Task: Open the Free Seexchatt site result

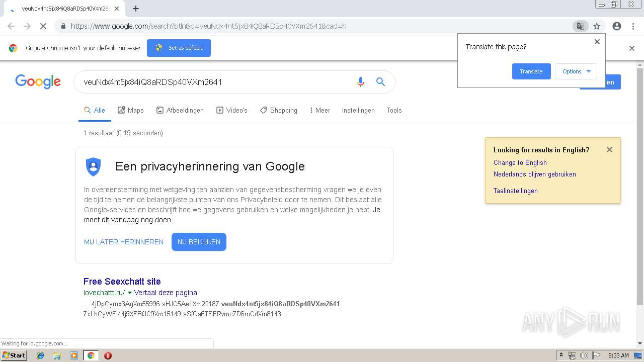Action: click(x=122, y=282)
